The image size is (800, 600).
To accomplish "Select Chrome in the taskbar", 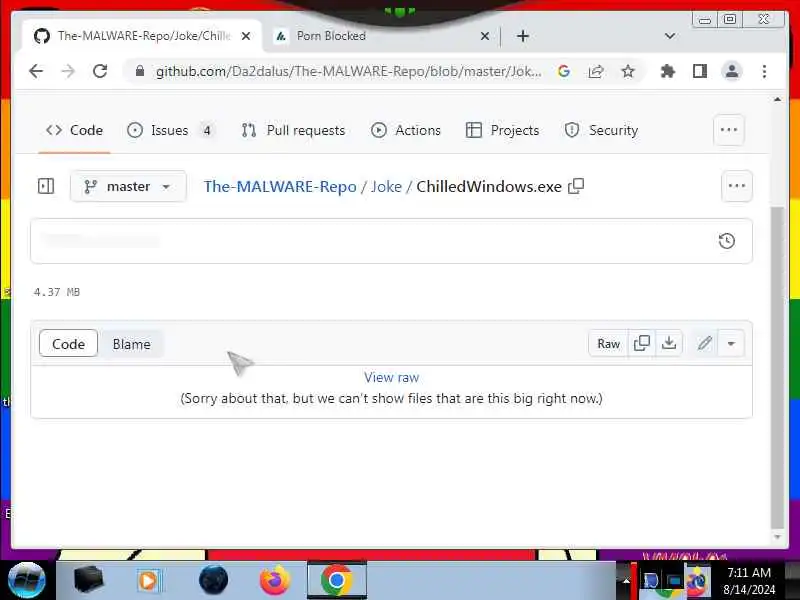I will [337, 580].
